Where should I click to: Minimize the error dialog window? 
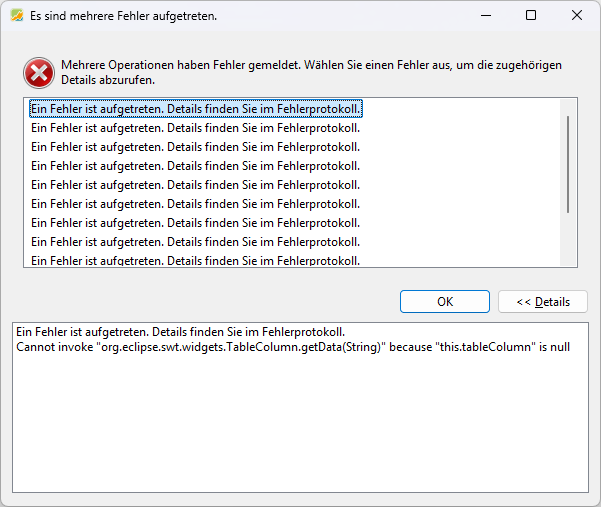point(486,16)
